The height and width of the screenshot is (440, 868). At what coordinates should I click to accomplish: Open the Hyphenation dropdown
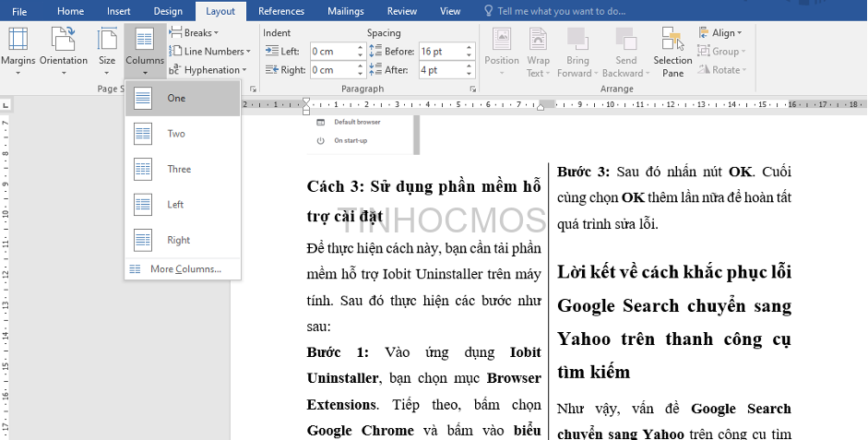[x=208, y=70]
